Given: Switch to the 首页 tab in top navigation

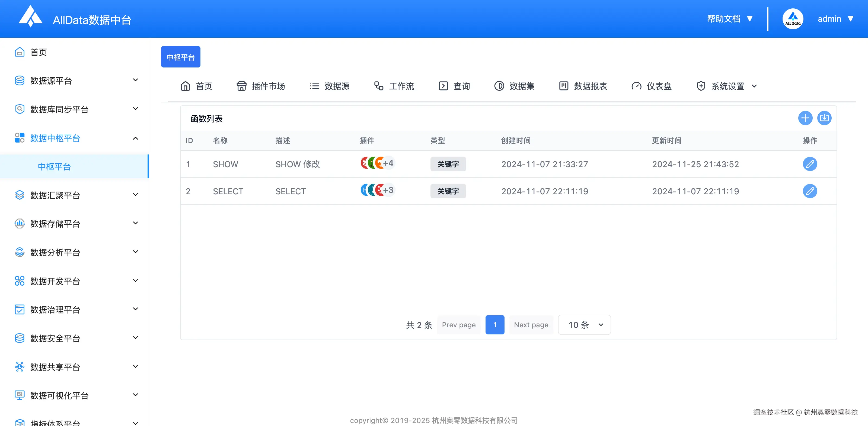Looking at the screenshot, I should point(196,86).
